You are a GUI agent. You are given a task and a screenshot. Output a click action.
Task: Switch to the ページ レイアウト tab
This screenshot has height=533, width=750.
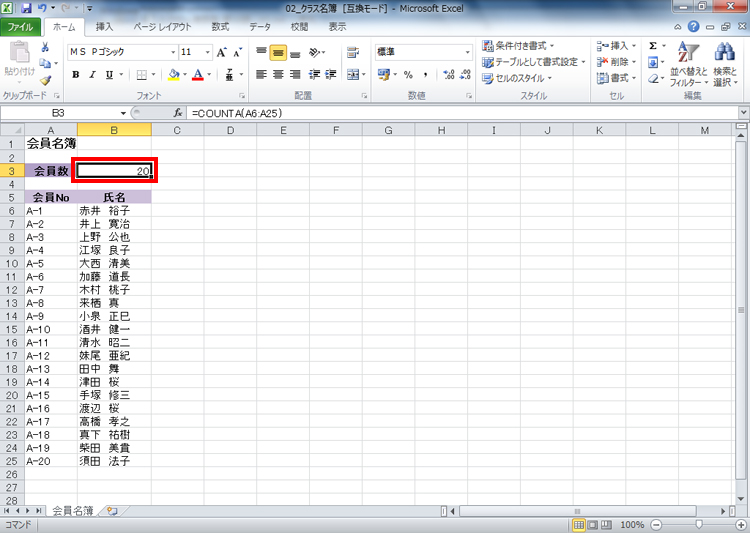[x=162, y=27]
